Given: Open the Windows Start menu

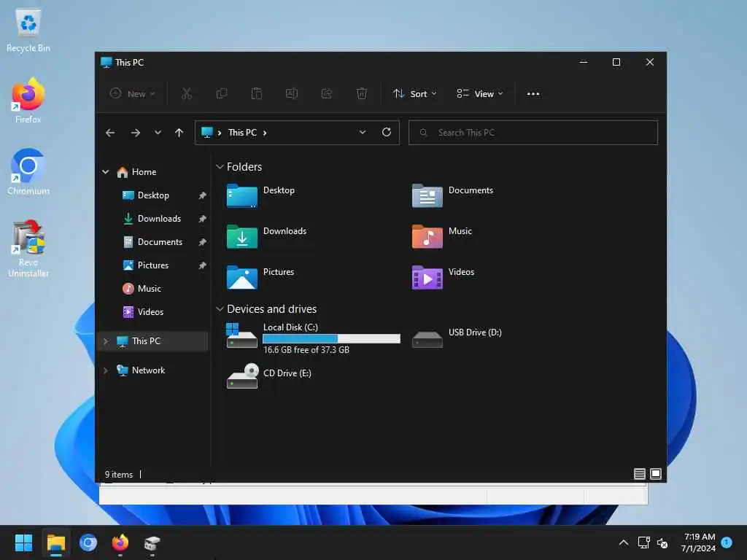Looking at the screenshot, I should click(23, 542).
